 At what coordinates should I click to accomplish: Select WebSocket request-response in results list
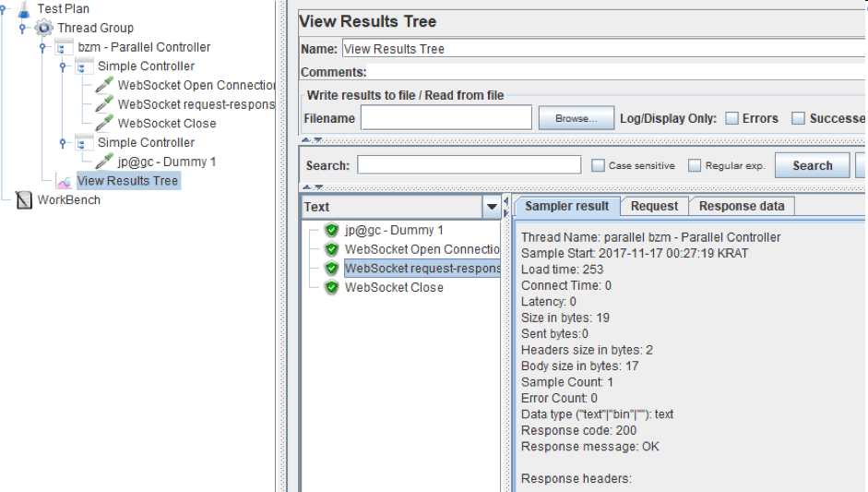pyautogui.click(x=422, y=269)
